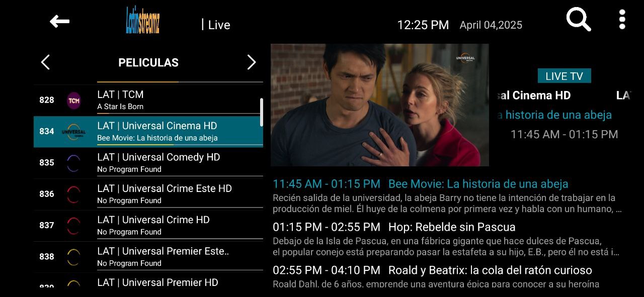Click the Universal Cinema channel logo
Viewport: 644px width, 297px height.
tap(73, 132)
